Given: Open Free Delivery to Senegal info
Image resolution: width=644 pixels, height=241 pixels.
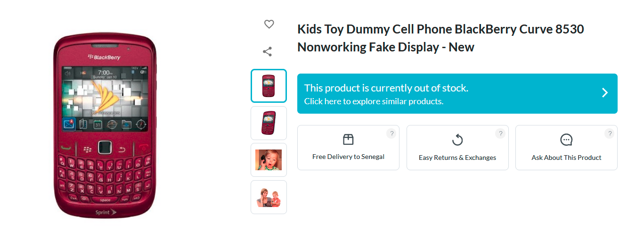Looking at the screenshot, I should pos(348,157).
